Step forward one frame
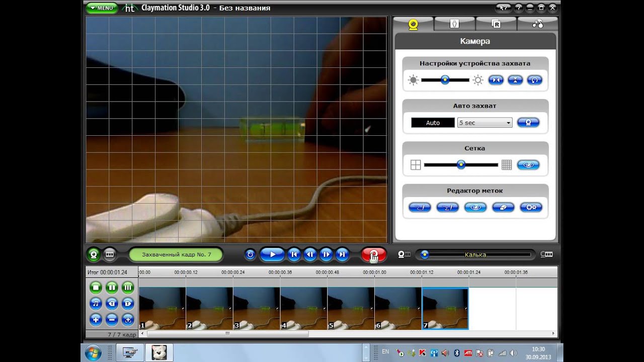644x362 pixels. point(326,254)
